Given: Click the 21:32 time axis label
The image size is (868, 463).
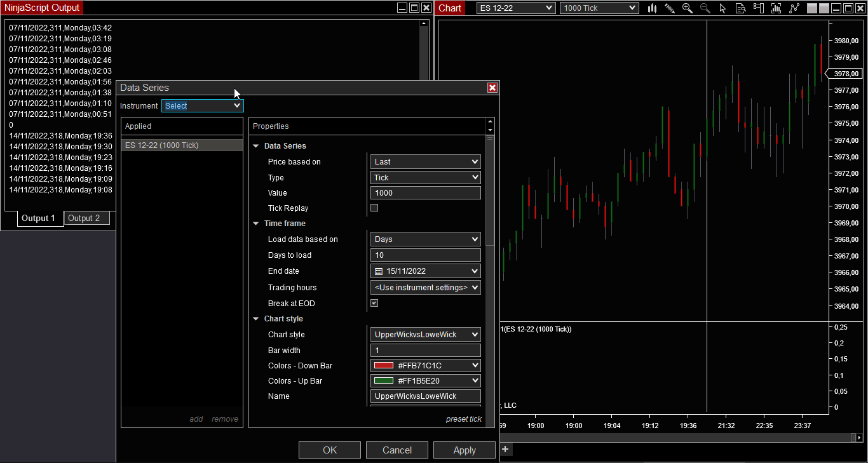Looking at the screenshot, I should coord(726,426).
